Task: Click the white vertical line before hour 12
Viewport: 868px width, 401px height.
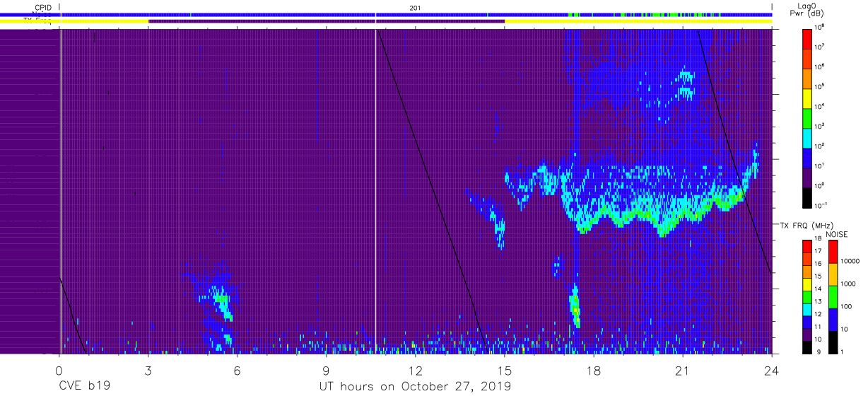Action: [x=375, y=191]
